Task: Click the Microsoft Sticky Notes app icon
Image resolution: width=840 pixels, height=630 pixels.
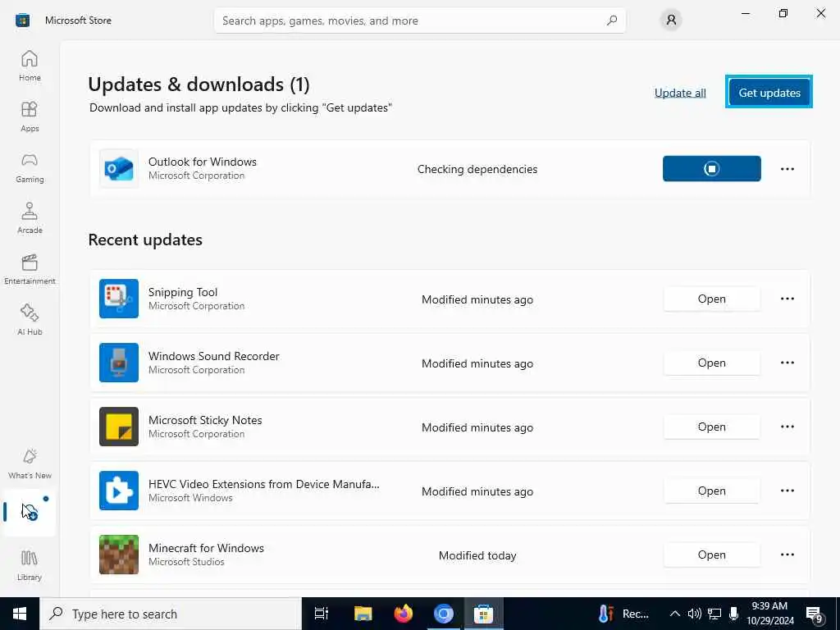Action: coord(119,427)
